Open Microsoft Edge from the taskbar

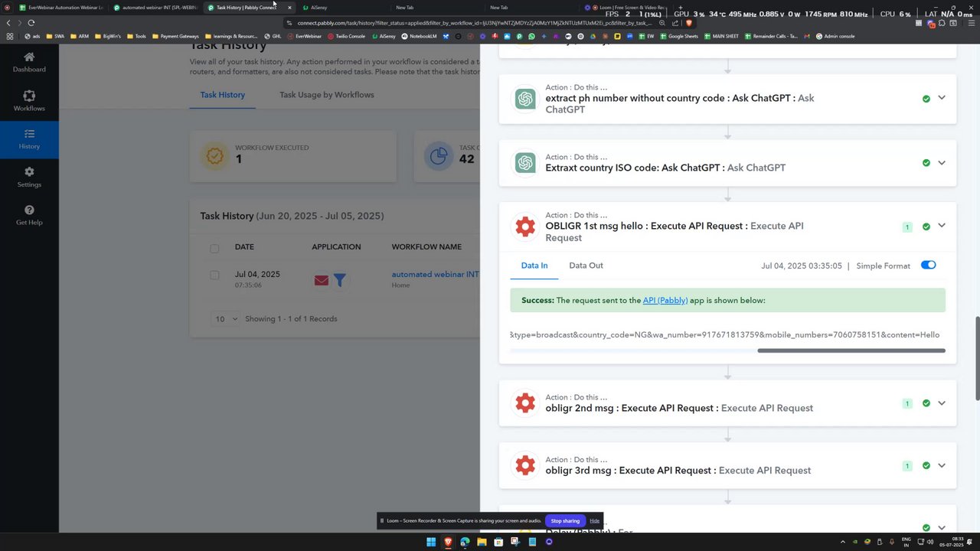[x=465, y=542]
